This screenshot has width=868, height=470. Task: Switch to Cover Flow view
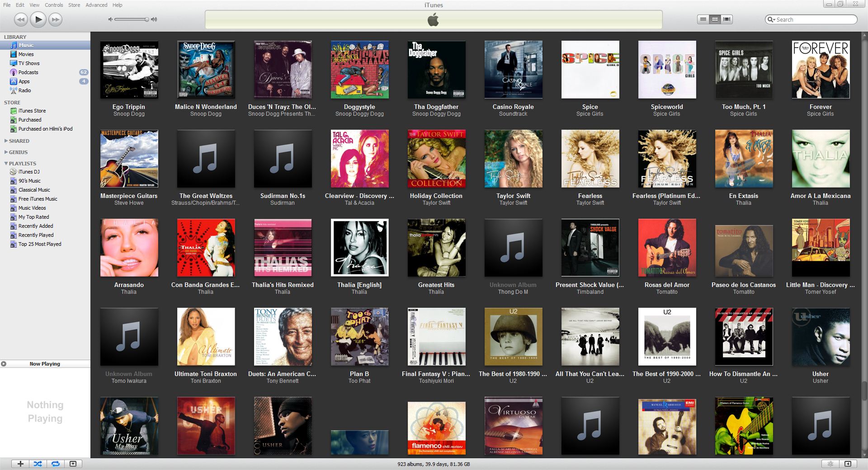point(726,19)
